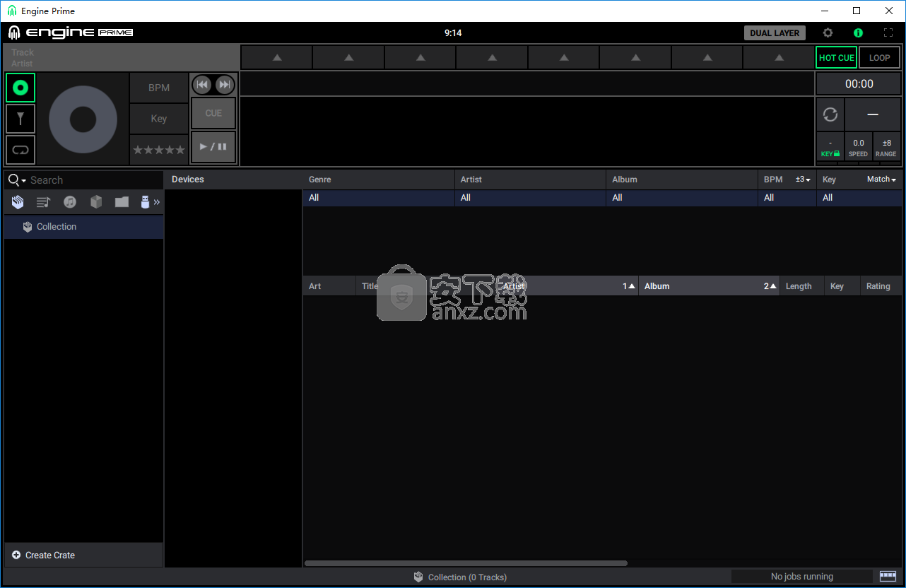Hit the play/pause button
This screenshot has width=906, height=588.
point(213,147)
